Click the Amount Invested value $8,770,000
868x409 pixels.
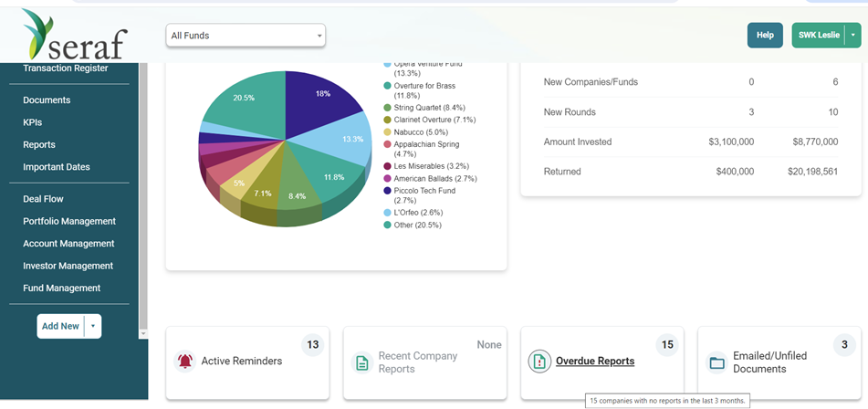click(815, 142)
